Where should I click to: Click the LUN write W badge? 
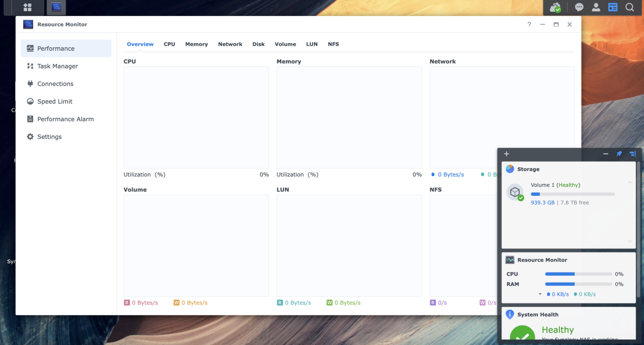point(329,303)
